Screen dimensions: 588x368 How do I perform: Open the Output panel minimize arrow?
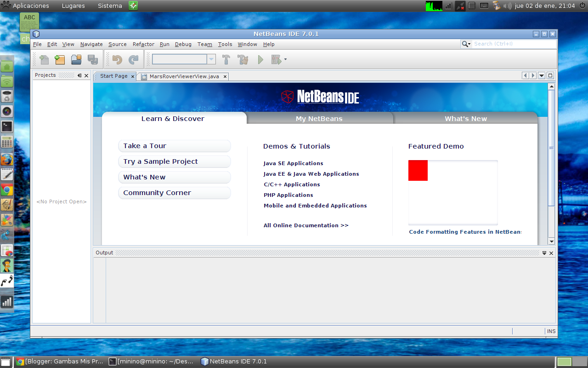[544, 253]
